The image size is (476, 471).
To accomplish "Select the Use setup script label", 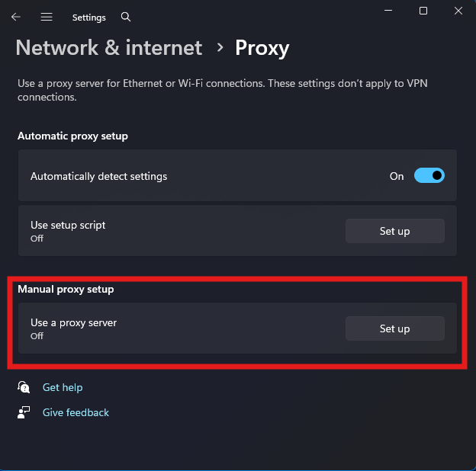I will coord(68,225).
